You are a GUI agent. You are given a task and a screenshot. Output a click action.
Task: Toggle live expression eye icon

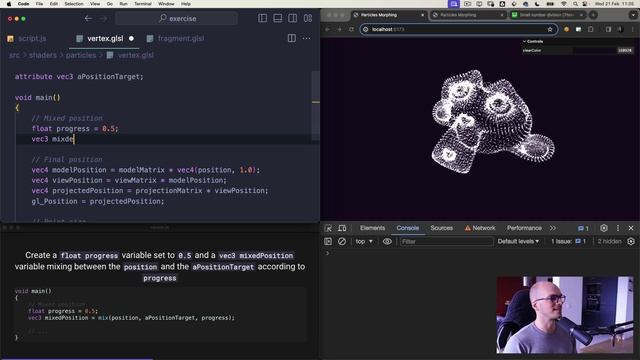(387, 242)
